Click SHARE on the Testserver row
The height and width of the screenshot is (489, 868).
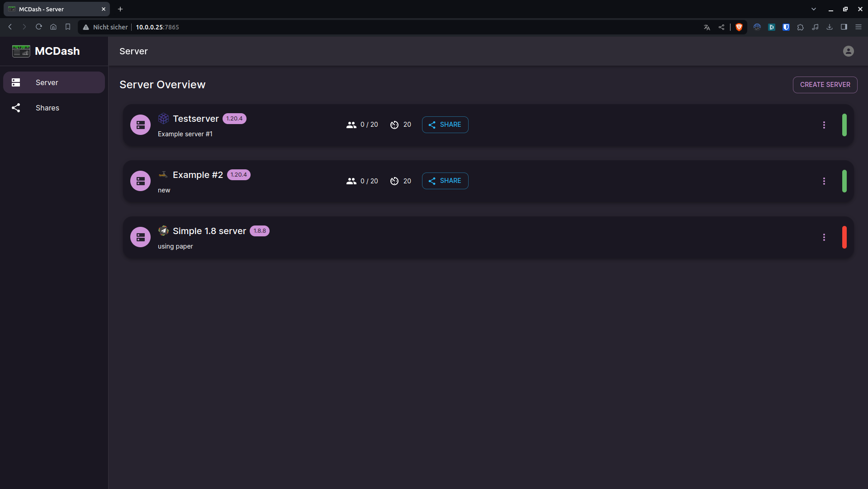coord(445,125)
